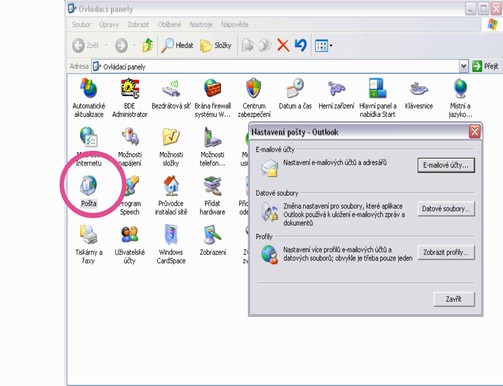Click the forward navigation arrow
This screenshot has height=386, width=503.
click(121, 45)
